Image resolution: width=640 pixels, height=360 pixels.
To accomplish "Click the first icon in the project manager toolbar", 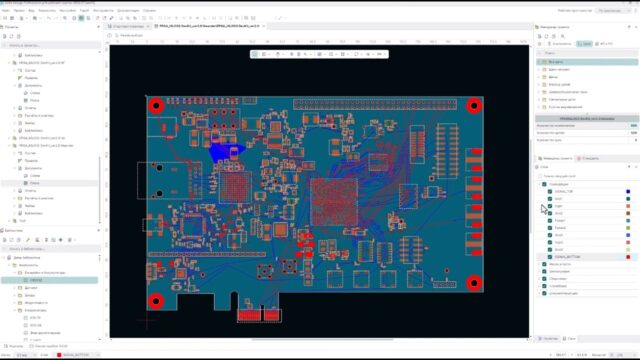I will [x=540, y=36].
